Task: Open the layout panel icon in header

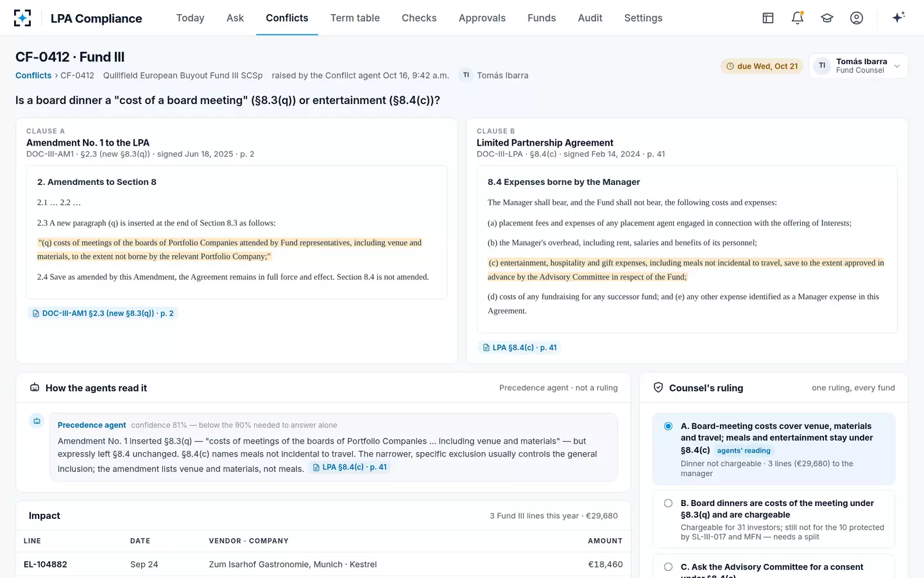Action: coord(768,18)
